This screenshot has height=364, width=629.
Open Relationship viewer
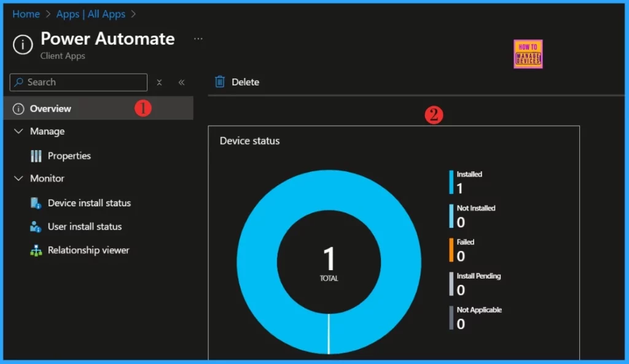tap(88, 250)
